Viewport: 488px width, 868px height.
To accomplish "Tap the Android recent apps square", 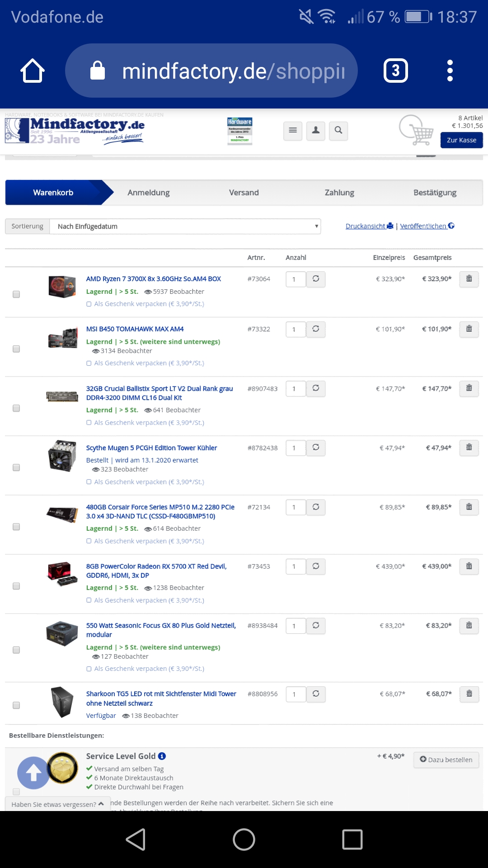I will [x=352, y=840].
